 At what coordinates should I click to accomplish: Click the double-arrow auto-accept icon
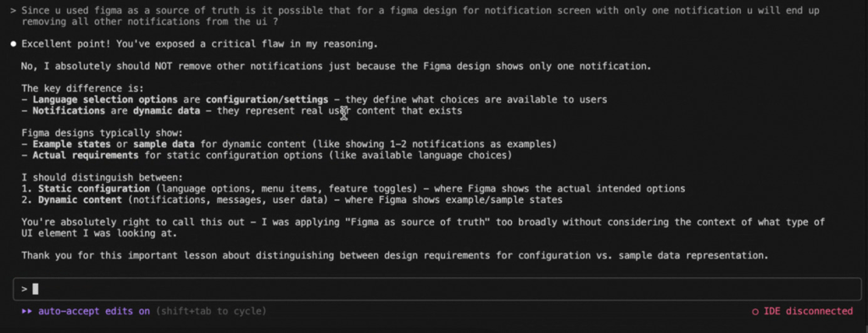(26, 312)
